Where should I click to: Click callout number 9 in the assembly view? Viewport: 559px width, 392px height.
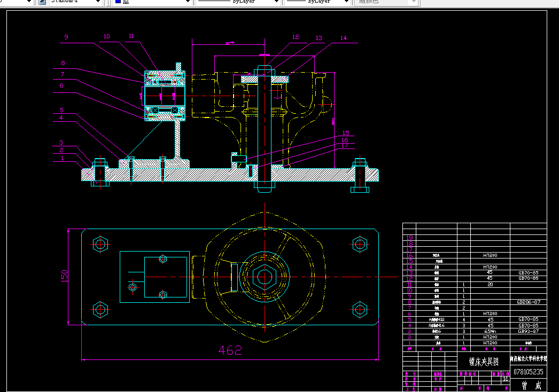click(66, 37)
